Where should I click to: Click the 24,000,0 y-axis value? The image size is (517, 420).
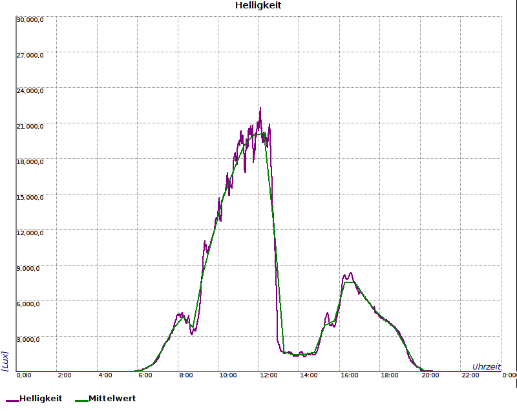tap(30, 91)
